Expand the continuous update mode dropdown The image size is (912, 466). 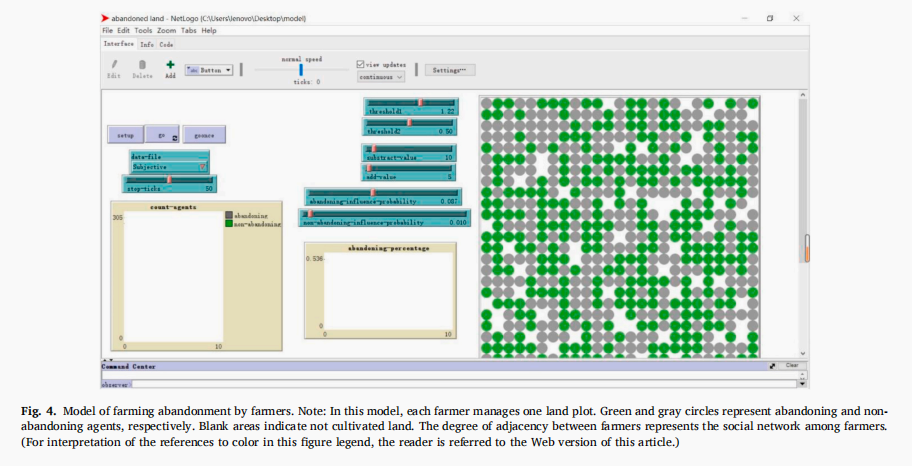coord(381,76)
